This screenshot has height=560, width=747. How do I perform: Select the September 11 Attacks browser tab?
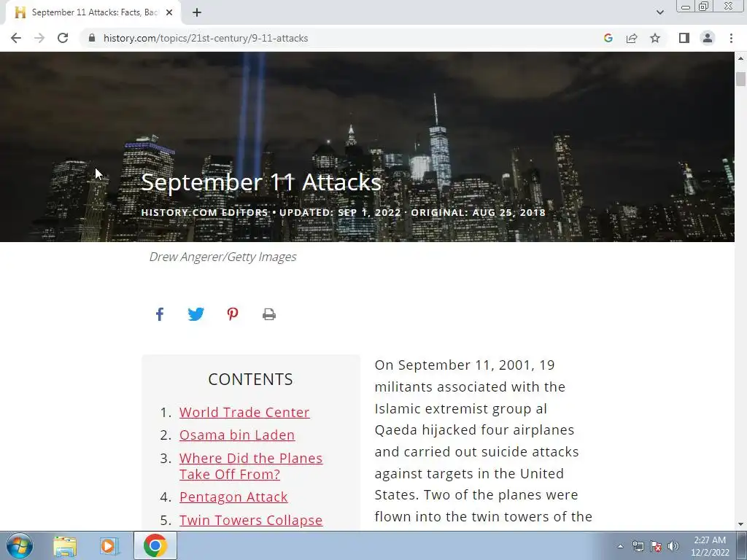pos(93,12)
